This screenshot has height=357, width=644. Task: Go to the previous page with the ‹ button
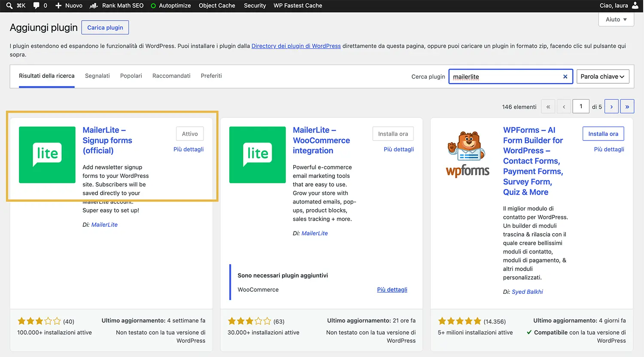click(x=564, y=107)
